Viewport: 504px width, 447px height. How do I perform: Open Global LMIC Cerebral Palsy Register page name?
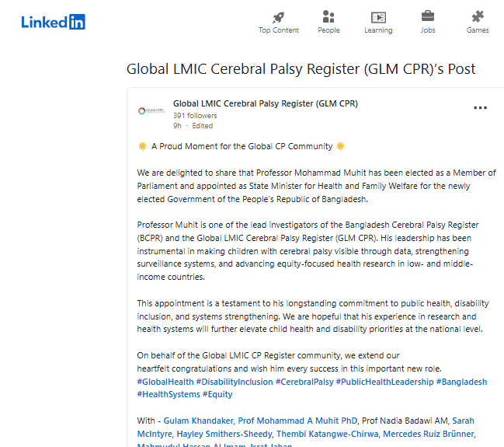coord(265,103)
